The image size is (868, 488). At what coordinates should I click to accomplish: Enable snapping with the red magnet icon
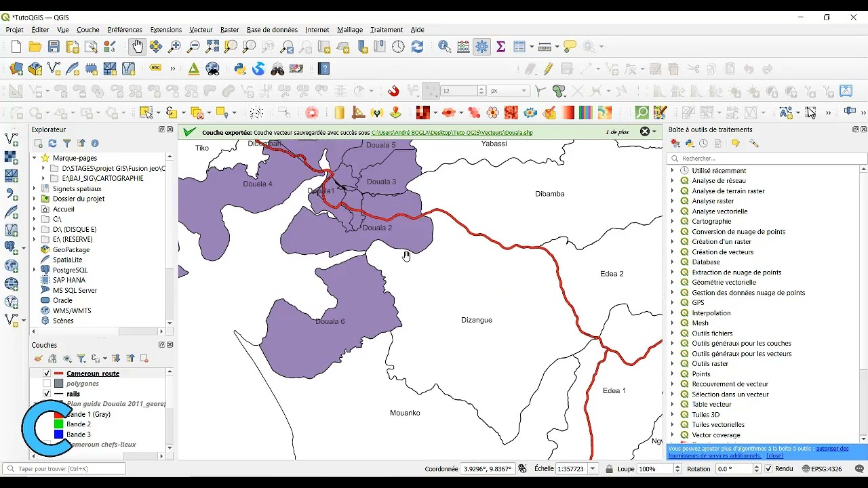[393, 91]
